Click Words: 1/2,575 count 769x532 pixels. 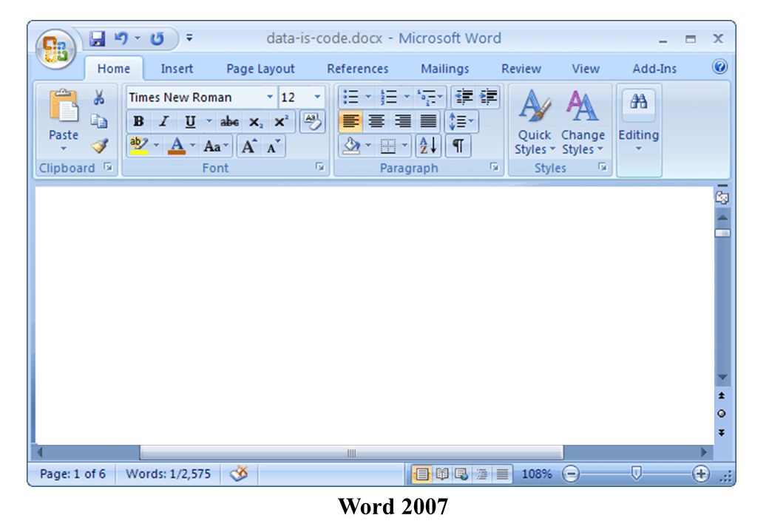click(169, 474)
